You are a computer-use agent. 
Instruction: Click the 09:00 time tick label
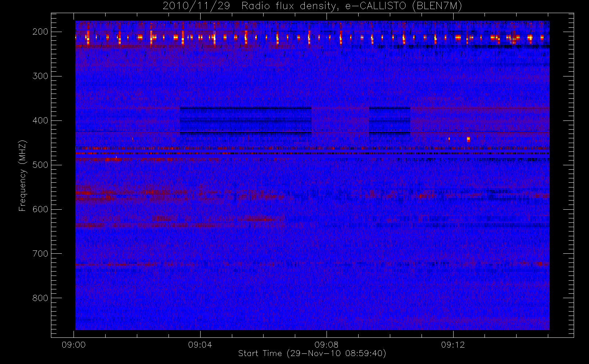point(74,345)
